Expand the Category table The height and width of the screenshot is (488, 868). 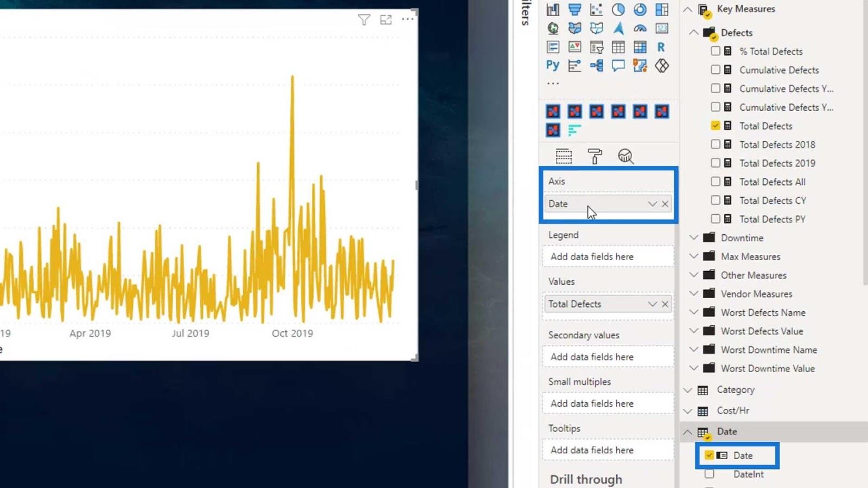(x=687, y=390)
